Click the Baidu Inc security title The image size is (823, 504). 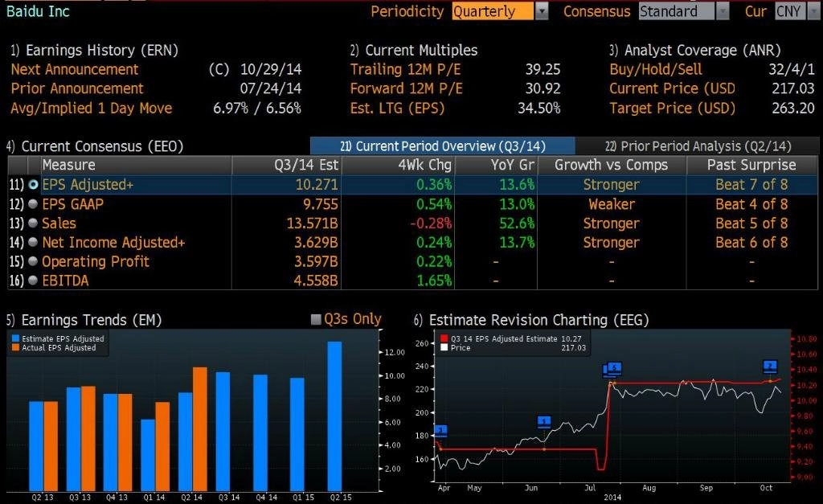pyautogui.click(x=38, y=11)
